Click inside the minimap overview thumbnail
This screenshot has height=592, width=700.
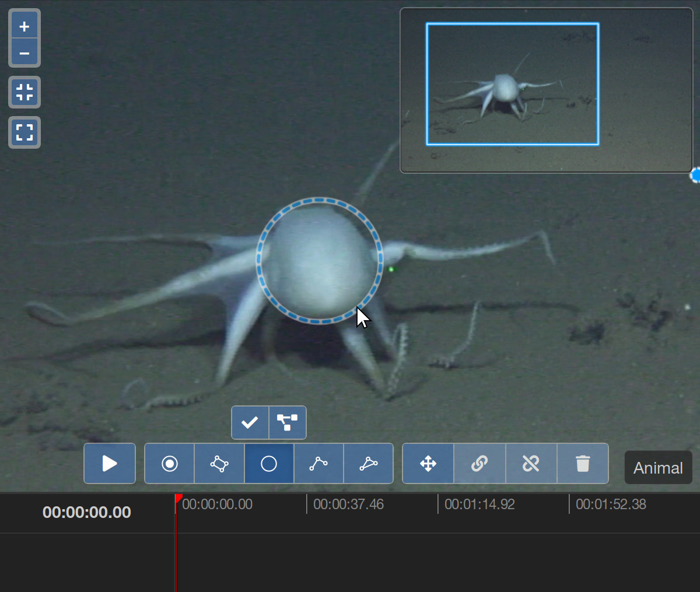click(546, 90)
